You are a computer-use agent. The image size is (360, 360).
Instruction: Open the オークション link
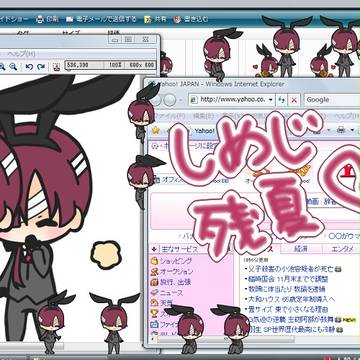coord(177,272)
